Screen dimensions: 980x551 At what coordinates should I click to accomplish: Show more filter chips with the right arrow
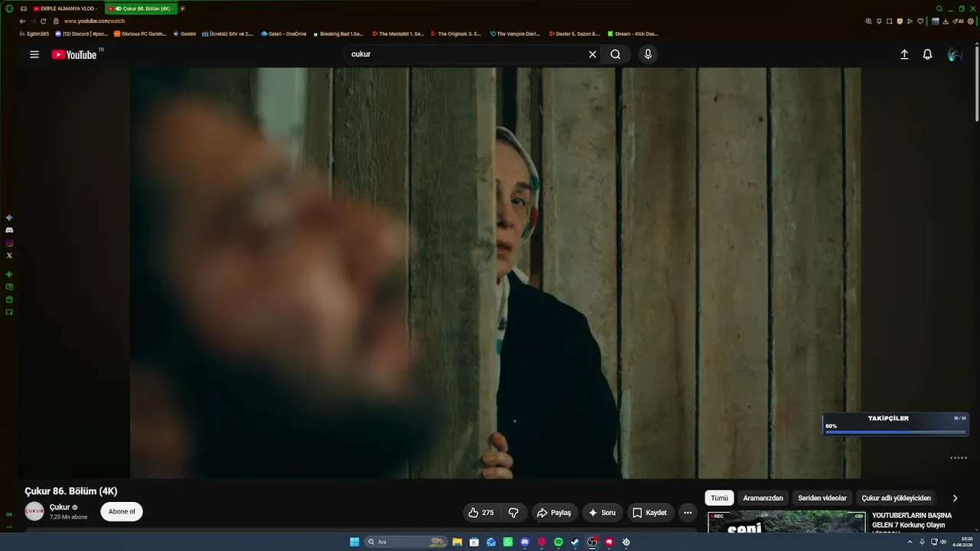(955, 498)
